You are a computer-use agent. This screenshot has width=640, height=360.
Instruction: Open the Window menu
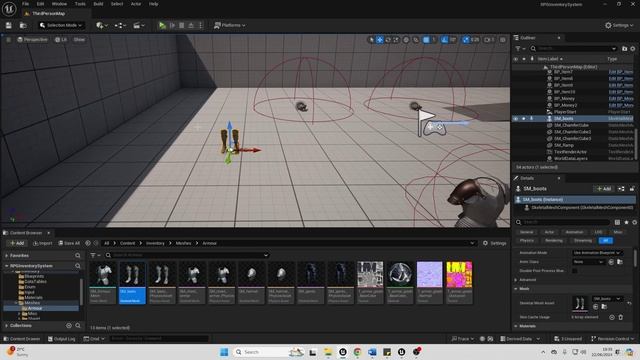coord(59,4)
